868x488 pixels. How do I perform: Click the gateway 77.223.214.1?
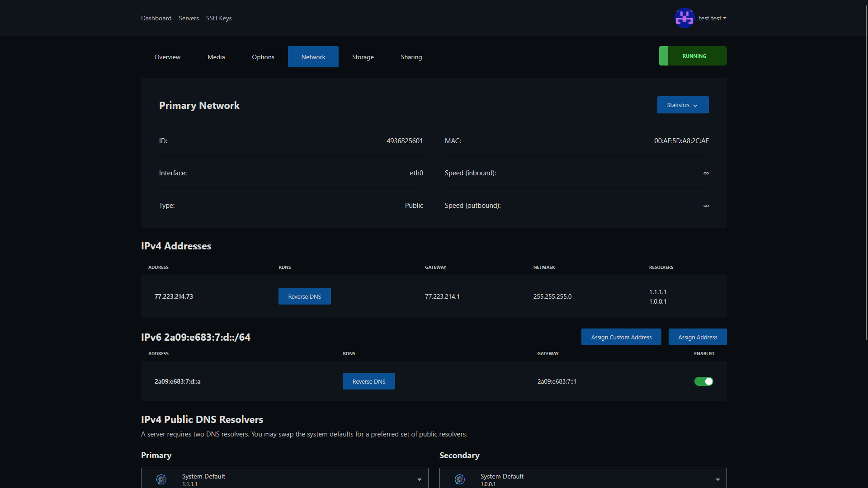[x=442, y=296]
